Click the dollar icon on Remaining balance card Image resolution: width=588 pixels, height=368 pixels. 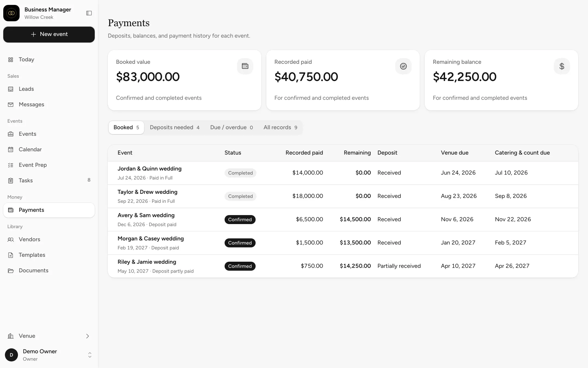[562, 66]
